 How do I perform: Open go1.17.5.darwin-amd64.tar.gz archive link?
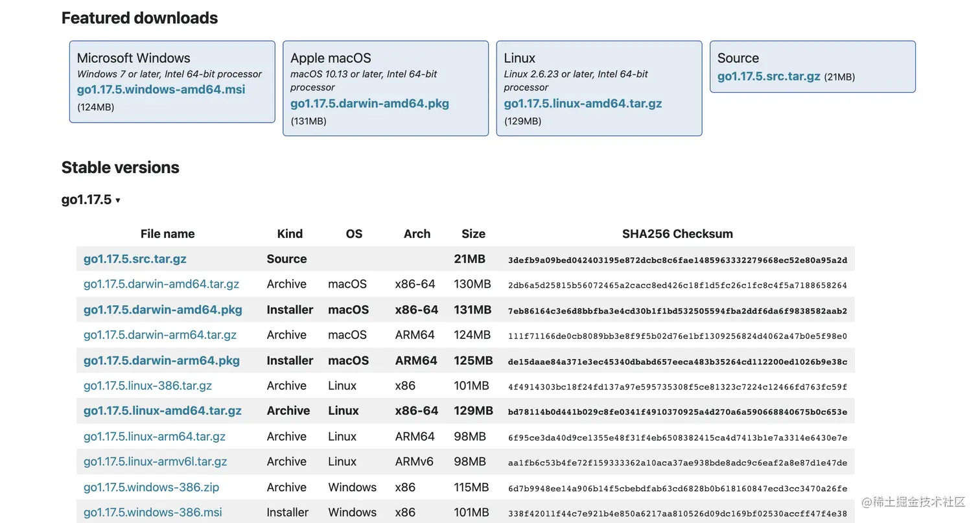pos(161,284)
